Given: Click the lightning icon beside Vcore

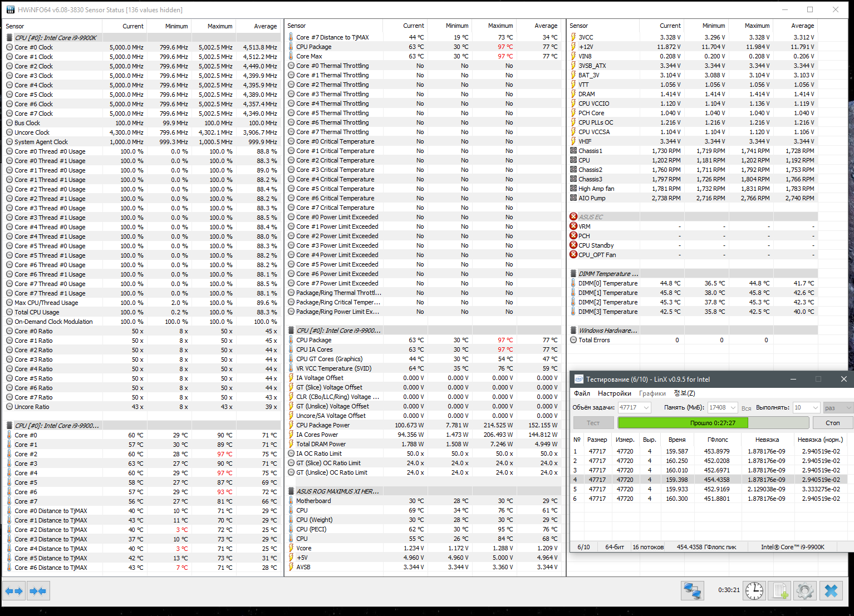Looking at the screenshot, I should 291,548.
